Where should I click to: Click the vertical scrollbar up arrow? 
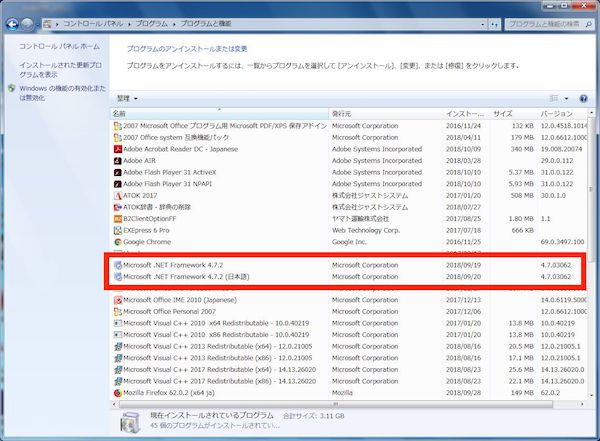592,114
